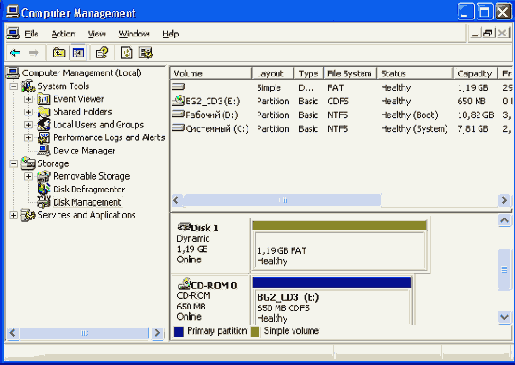Viewport: 515px width, 365px height.
Task: Select the Системный (C:) volume row
Action: (x=341, y=128)
